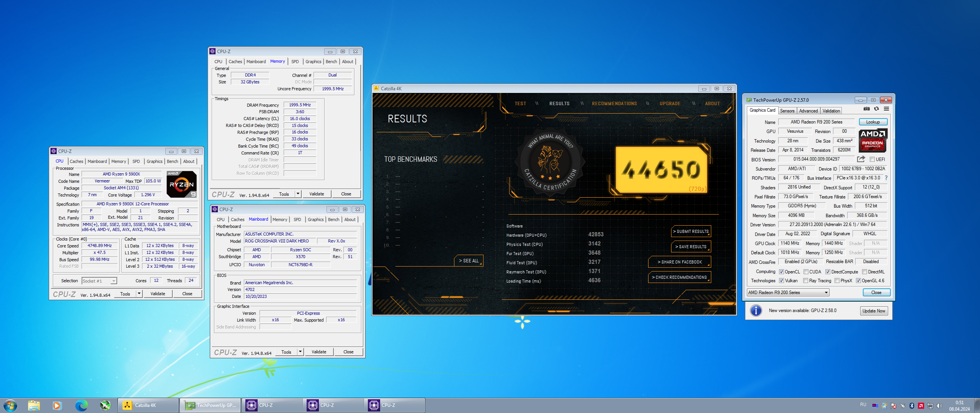Click the GPU-Z screenshot camera icon
This screenshot has width=980, height=413.
pos(867,109)
